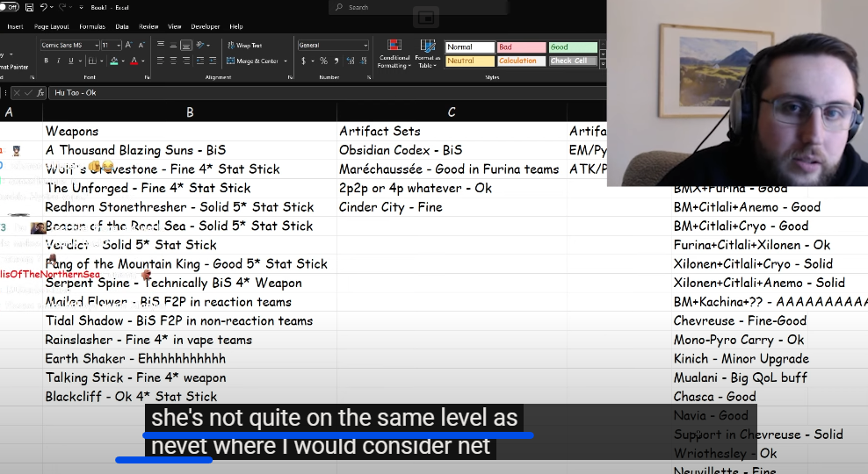Viewport: 868px width, 474px height.
Task: Open the Comic Sans MS font dropdown
Action: coord(97,46)
